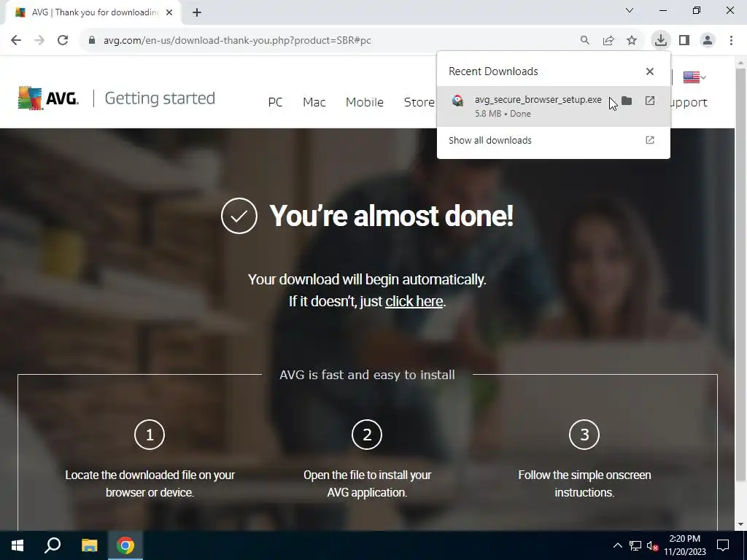Click 'Open the file to install' step text

(x=368, y=484)
